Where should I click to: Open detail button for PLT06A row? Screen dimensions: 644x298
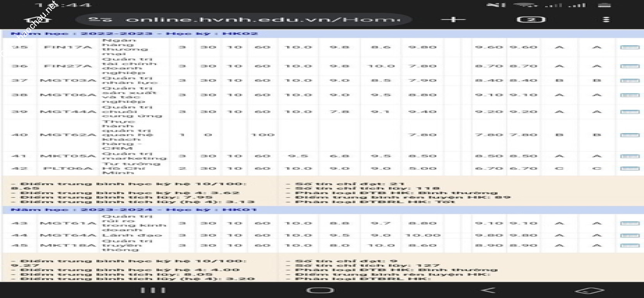[630, 169]
